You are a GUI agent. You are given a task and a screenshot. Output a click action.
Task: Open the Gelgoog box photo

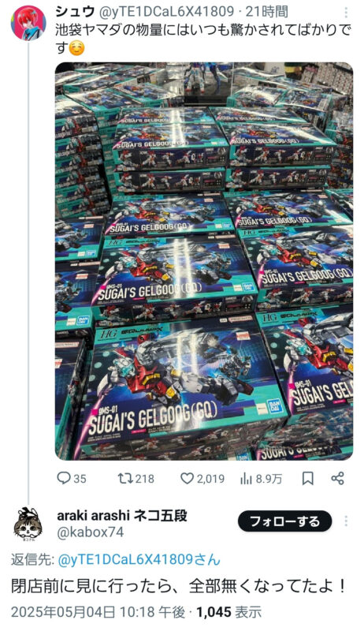pyautogui.click(x=204, y=261)
